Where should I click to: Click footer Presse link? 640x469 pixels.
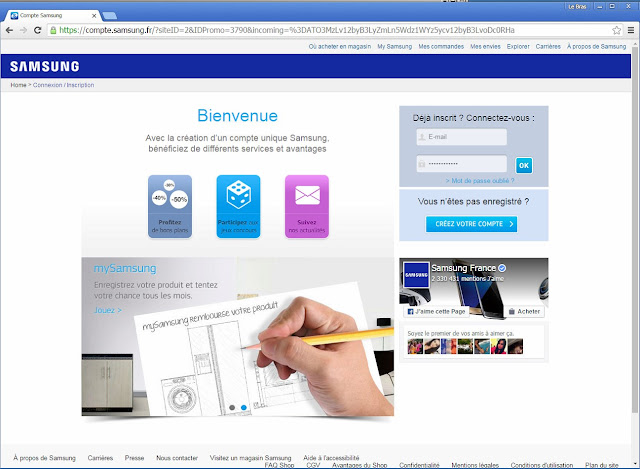[x=135, y=458]
